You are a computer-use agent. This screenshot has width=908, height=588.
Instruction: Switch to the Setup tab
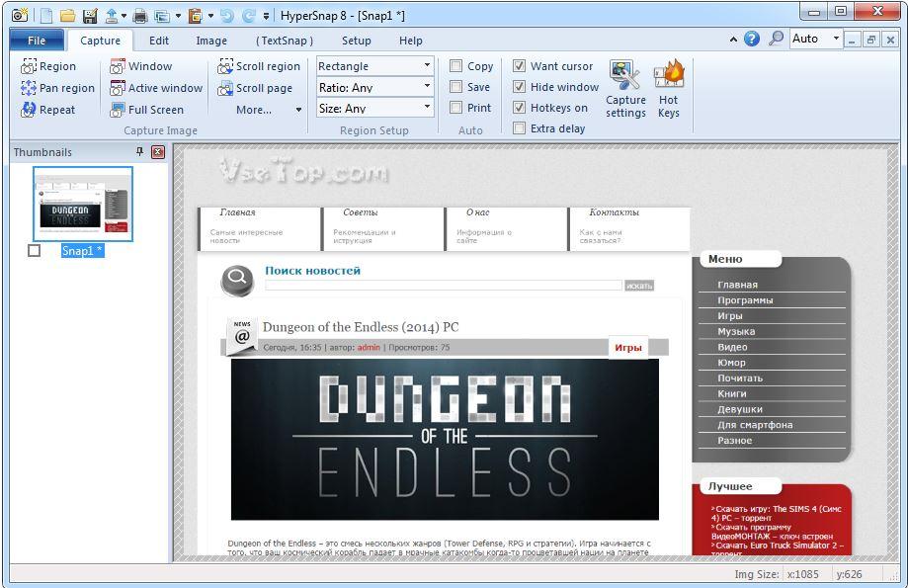coord(356,41)
